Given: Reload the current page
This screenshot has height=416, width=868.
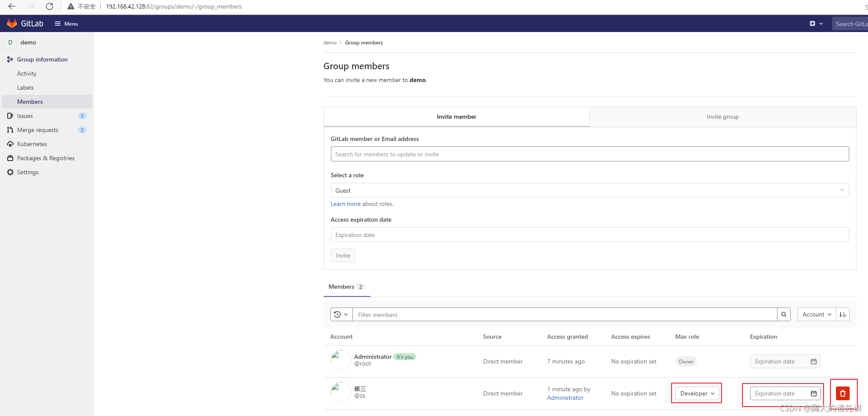Looking at the screenshot, I should [x=50, y=6].
